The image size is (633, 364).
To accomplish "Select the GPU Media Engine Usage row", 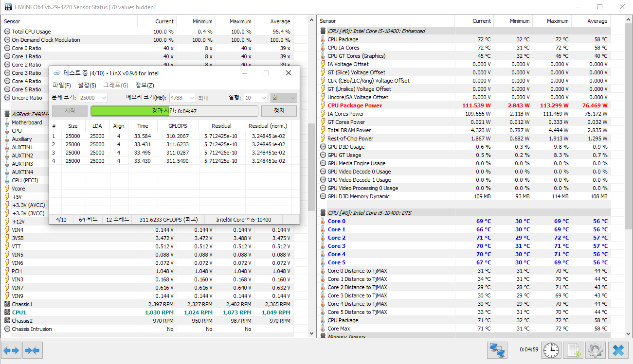I will coord(464,163).
